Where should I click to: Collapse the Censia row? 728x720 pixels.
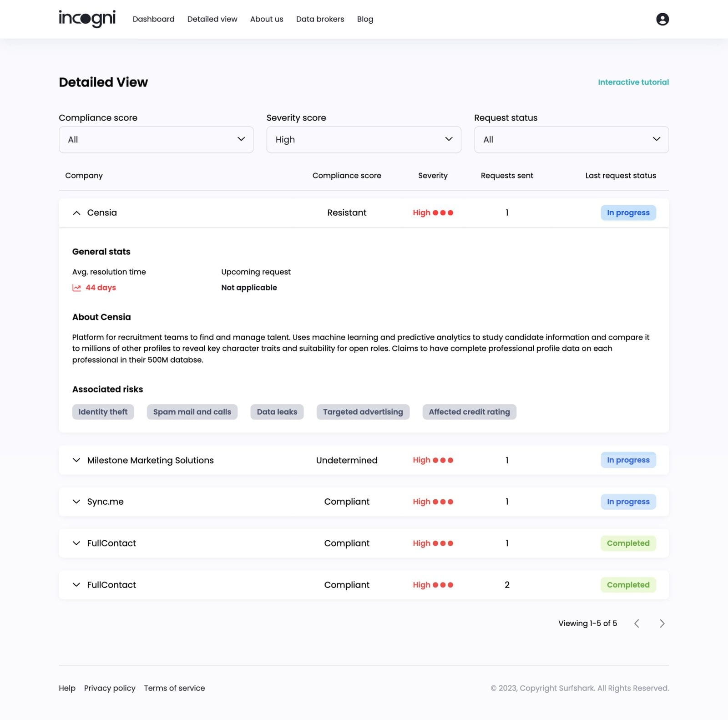76,213
